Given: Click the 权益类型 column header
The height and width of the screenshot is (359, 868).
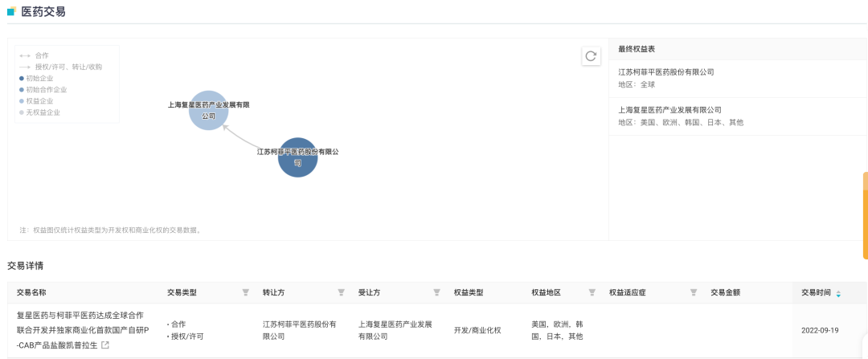Looking at the screenshot, I should [469, 292].
